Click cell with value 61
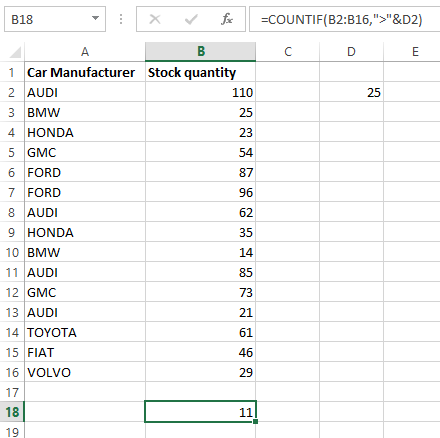The width and height of the screenshot is (440, 438). click(201, 332)
